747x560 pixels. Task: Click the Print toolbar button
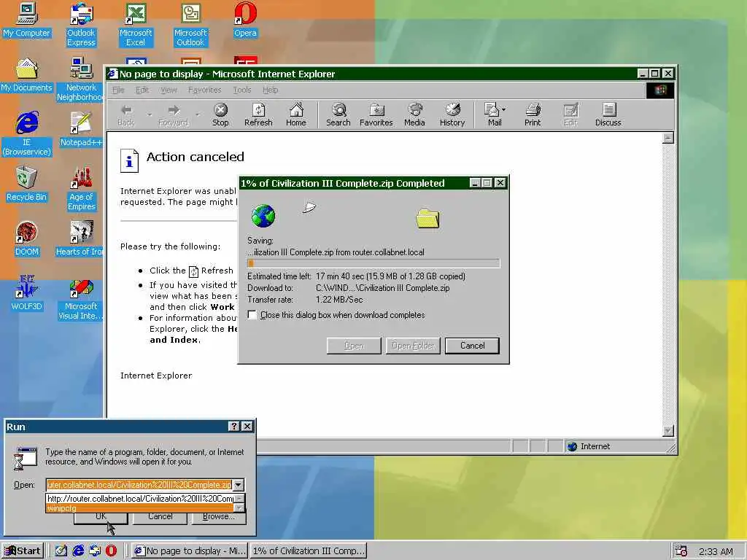point(533,114)
